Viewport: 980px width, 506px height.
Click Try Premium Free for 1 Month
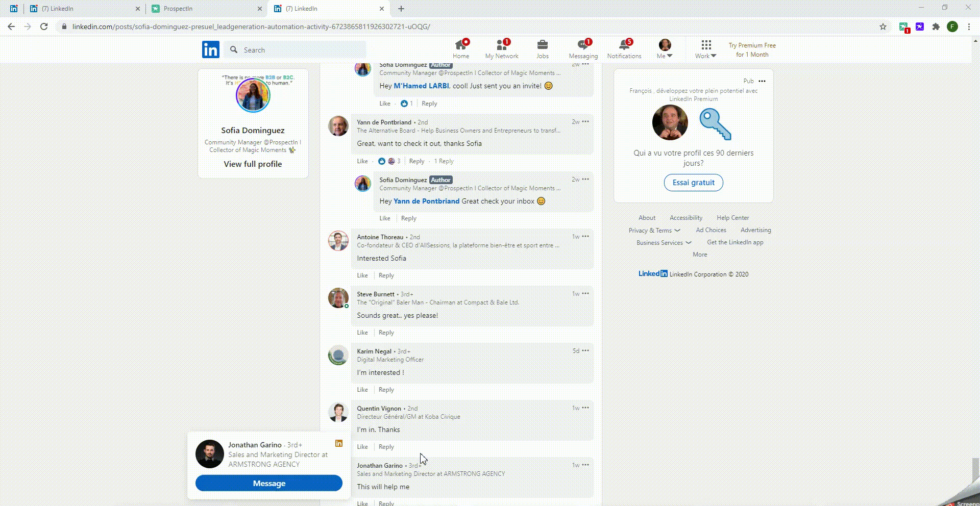coord(752,50)
